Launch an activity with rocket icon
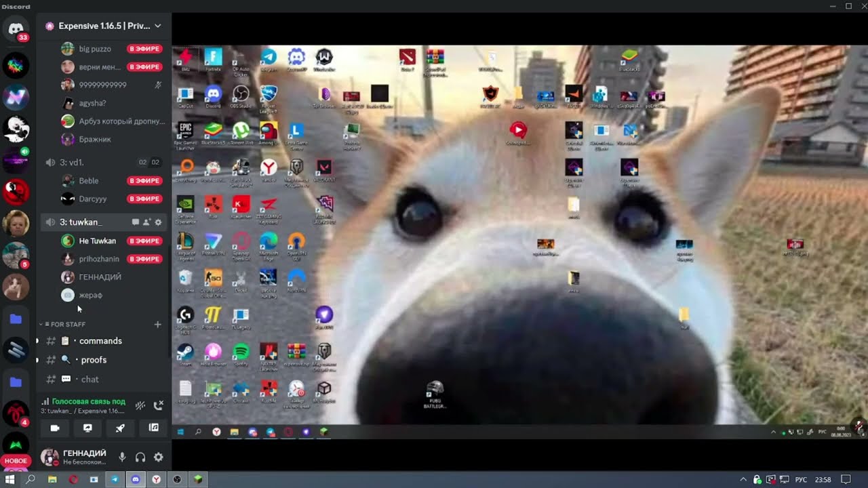Image resolution: width=868 pixels, height=488 pixels. [120, 428]
